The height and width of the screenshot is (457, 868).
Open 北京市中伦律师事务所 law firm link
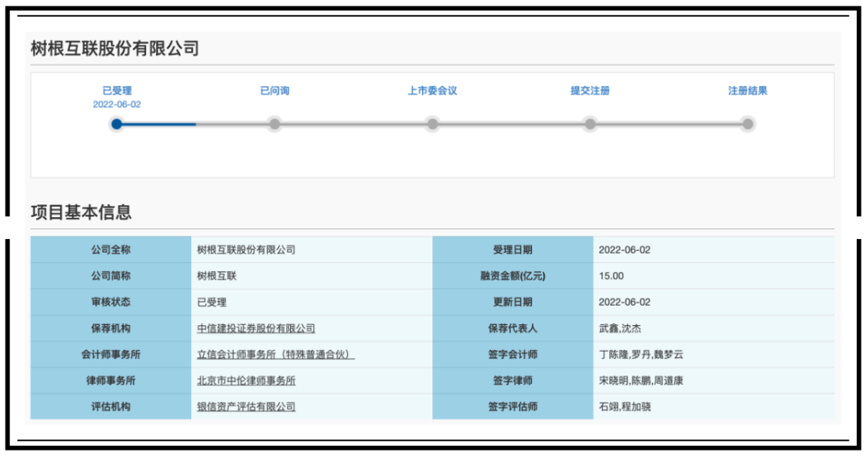246,381
